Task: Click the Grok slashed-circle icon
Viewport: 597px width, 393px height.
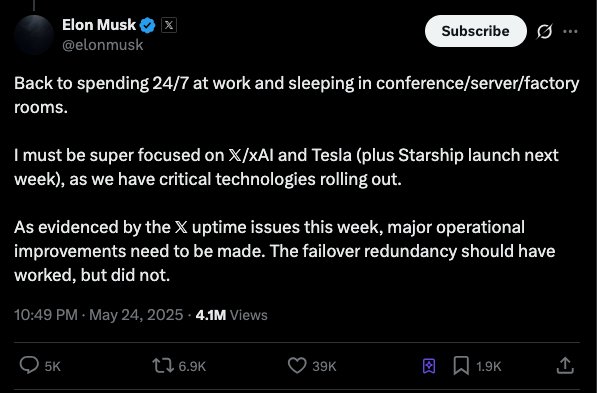Action: (x=544, y=31)
